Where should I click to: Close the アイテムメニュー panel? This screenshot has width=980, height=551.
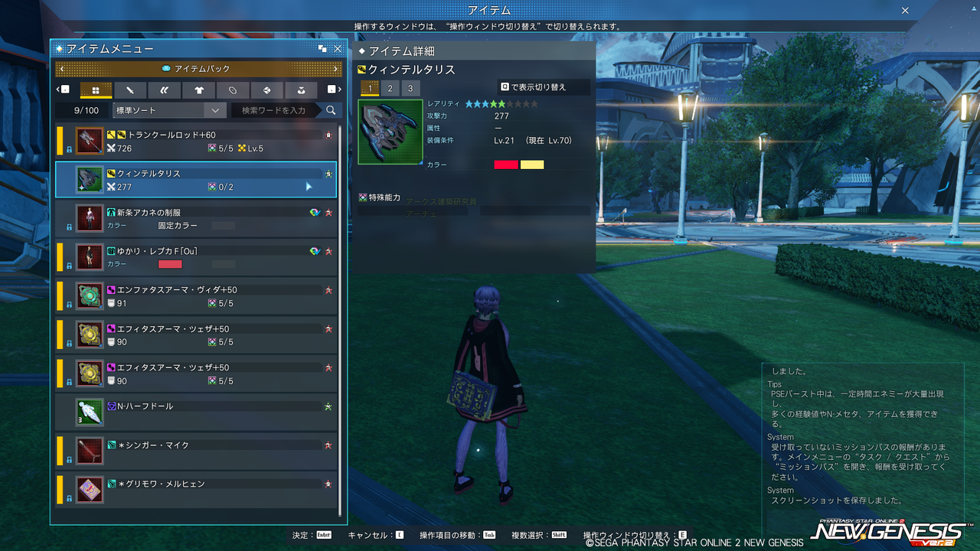(338, 48)
